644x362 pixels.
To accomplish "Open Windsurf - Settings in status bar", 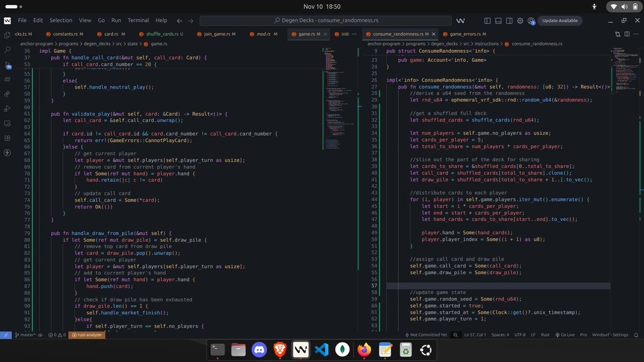I will [x=610, y=335].
